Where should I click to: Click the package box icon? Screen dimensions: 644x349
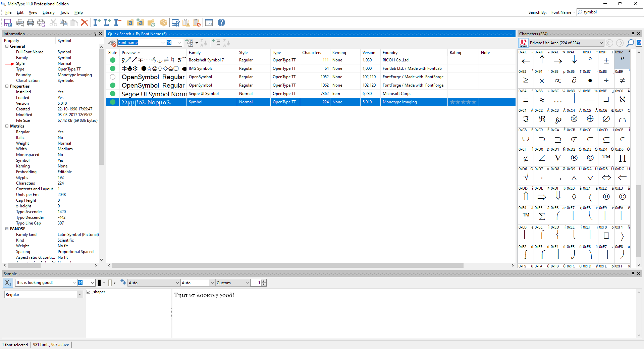coord(163,22)
